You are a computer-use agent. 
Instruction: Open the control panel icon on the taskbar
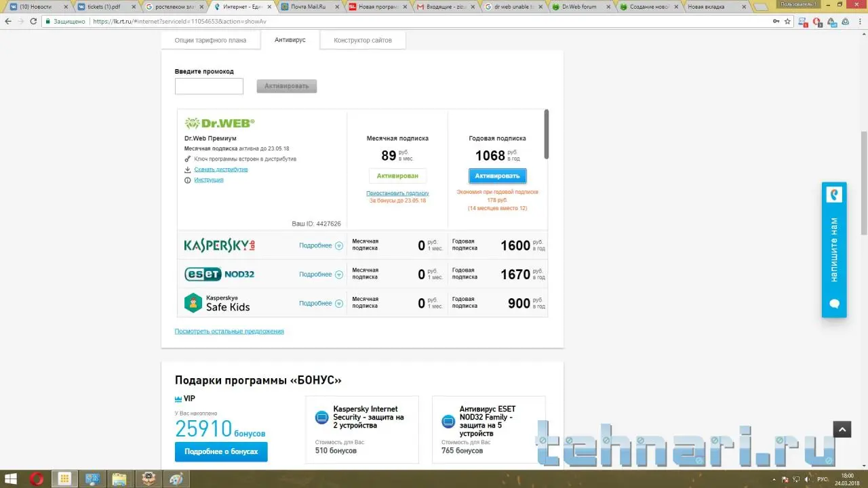92,479
